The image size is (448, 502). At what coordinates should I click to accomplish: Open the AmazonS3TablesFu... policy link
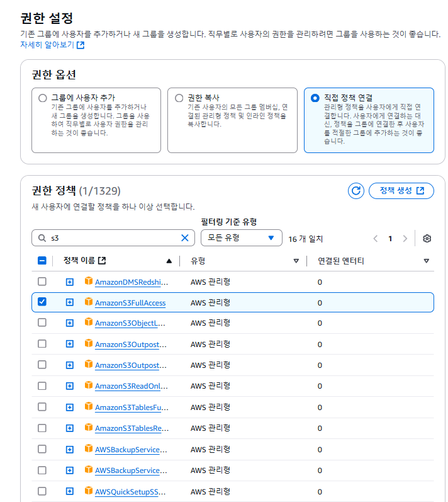(x=132, y=408)
